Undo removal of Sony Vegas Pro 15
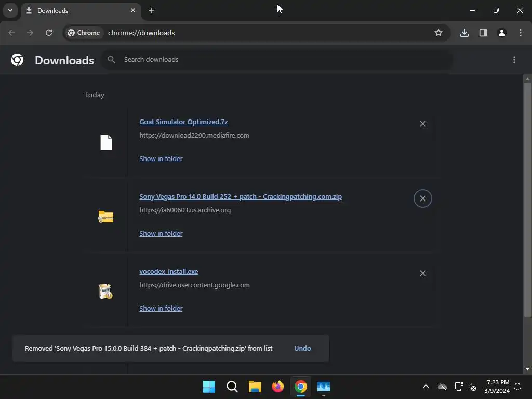 pyautogui.click(x=302, y=349)
